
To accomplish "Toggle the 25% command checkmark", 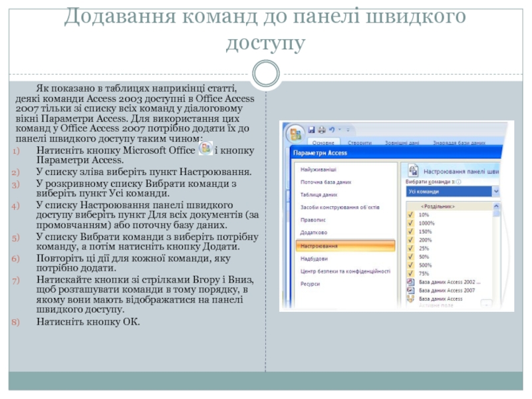I will coord(411,248).
